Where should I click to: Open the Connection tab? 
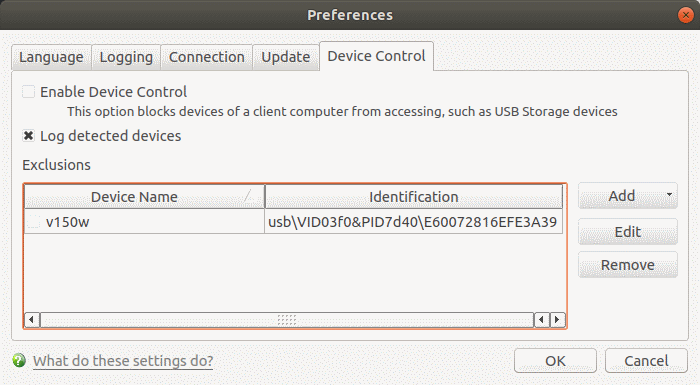[x=207, y=57]
